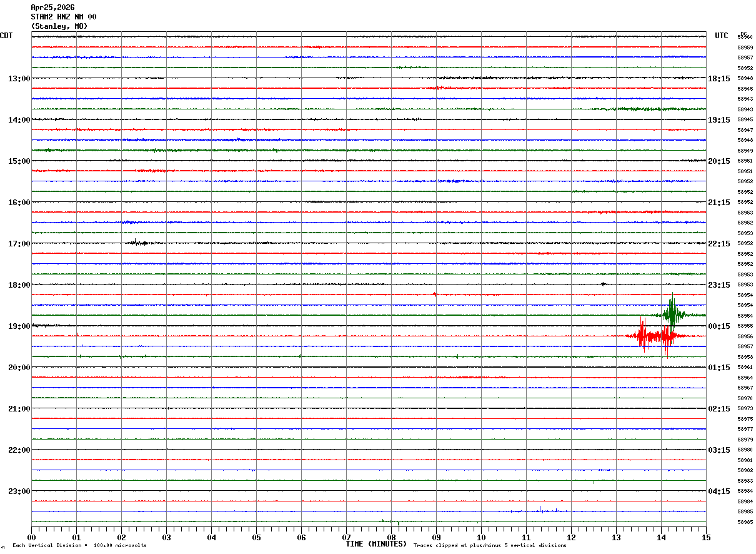This screenshot has height=554, width=756.
Task: Click the large green seismic event burst
Action: [x=672, y=313]
